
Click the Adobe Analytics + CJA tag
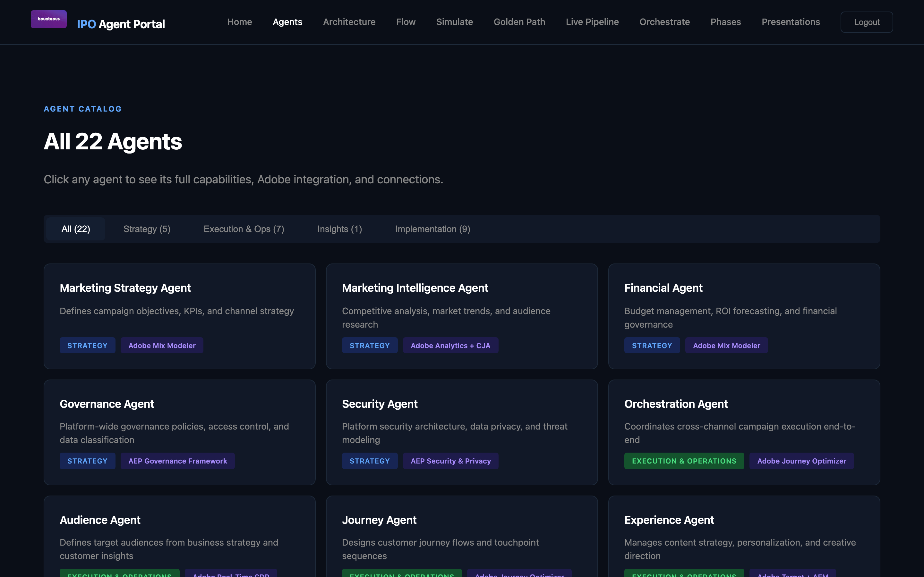pyautogui.click(x=450, y=345)
